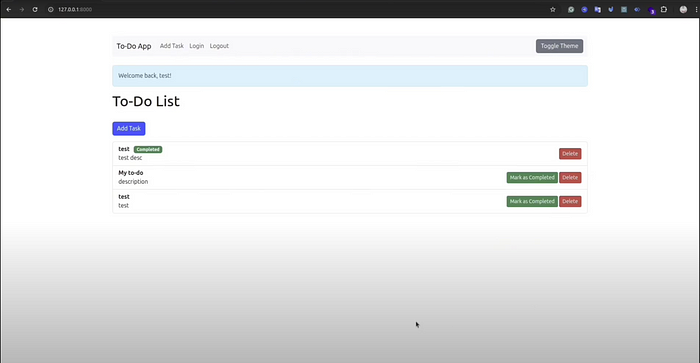700x363 pixels.
Task: Delete the task described as 'test'
Action: [x=570, y=201]
